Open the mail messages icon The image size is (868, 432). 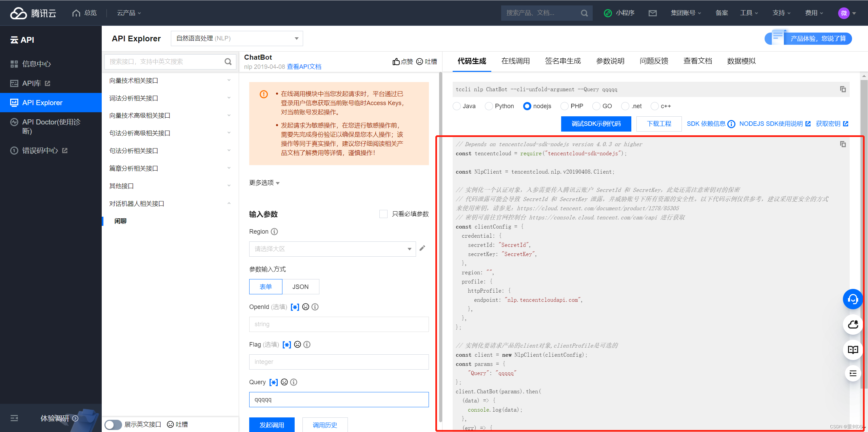tap(653, 13)
